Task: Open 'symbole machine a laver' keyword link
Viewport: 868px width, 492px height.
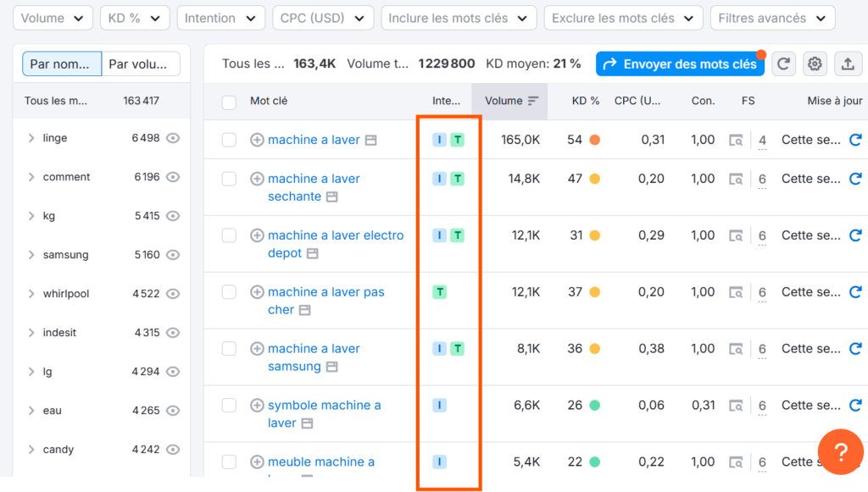Action: [325, 414]
